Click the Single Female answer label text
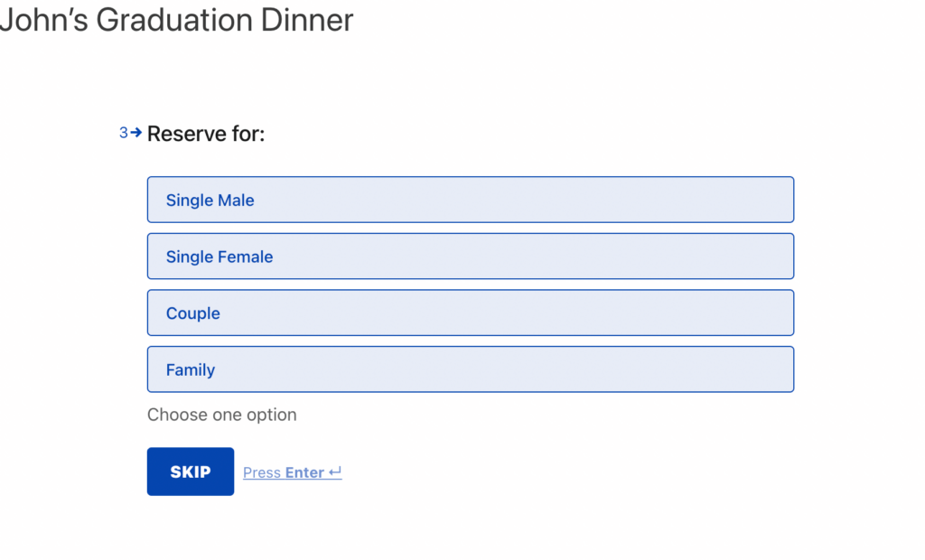This screenshot has width=925, height=560. 219,256
